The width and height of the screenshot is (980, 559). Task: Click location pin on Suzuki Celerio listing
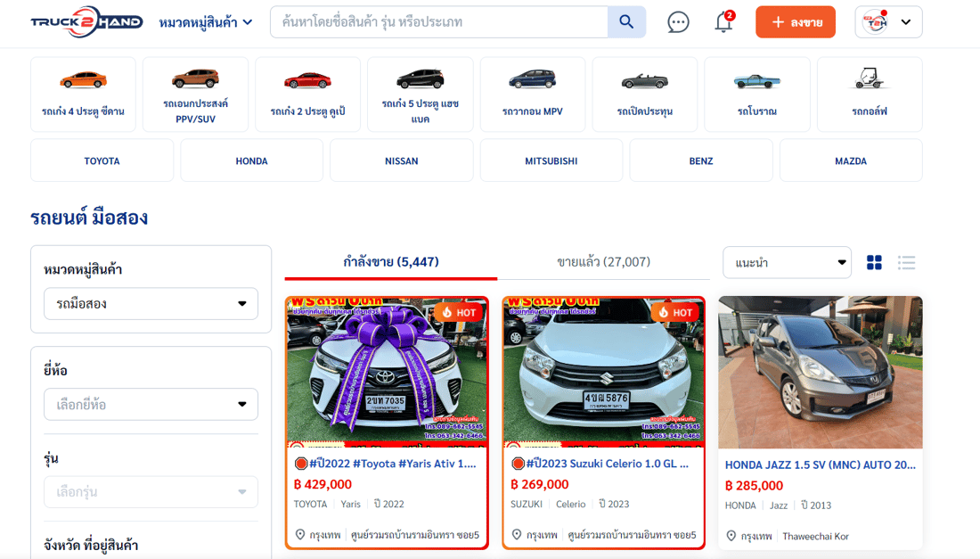coord(516,535)
